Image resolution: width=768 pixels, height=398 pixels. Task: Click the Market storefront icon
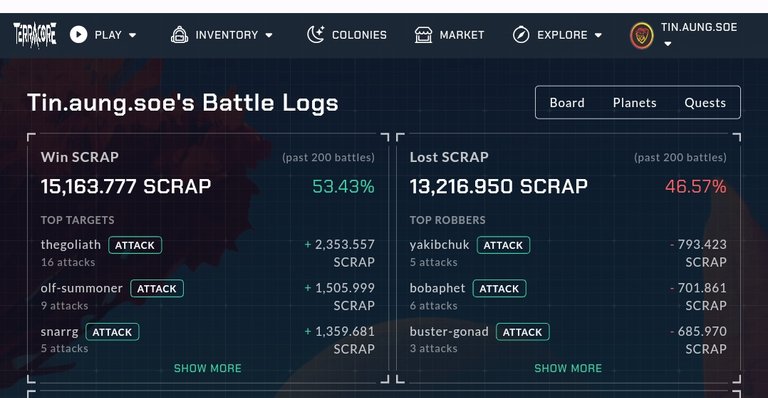tap(423, 35)
